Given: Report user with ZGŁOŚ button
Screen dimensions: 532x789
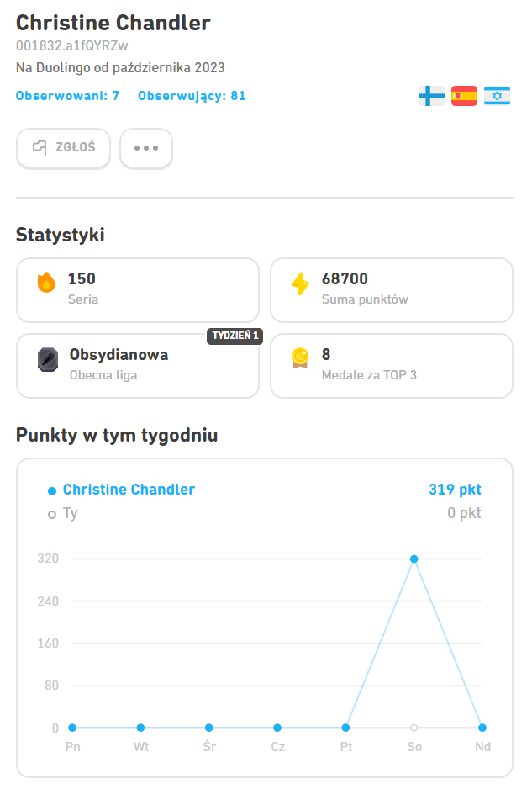Looking at the screenshot, I should click(63, 148).
